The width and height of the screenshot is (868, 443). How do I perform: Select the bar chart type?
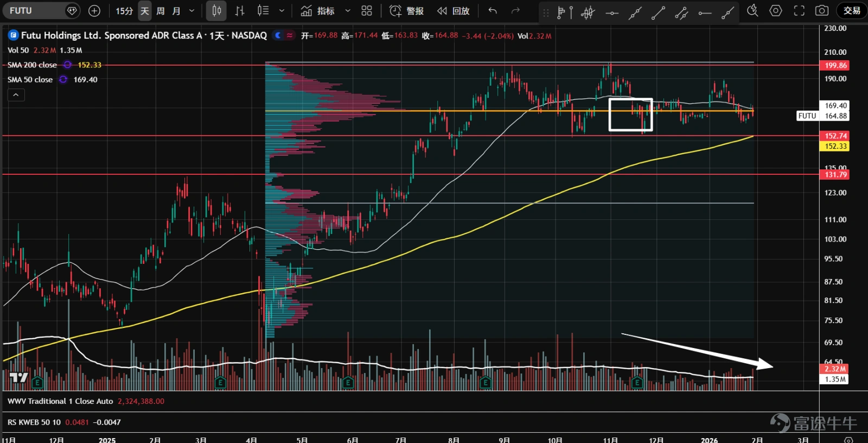pos(240,11)
